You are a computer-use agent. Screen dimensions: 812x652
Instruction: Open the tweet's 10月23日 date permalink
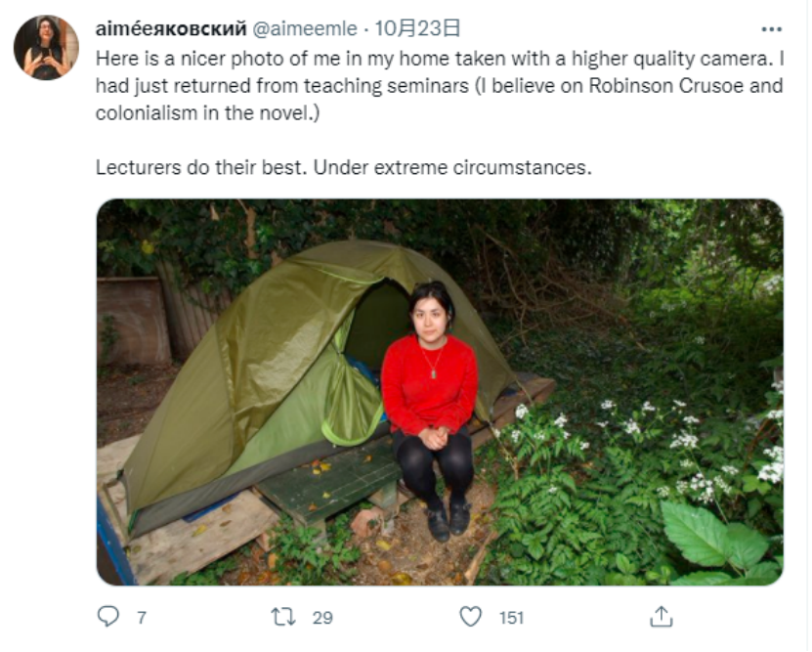[x=417, y=28]
